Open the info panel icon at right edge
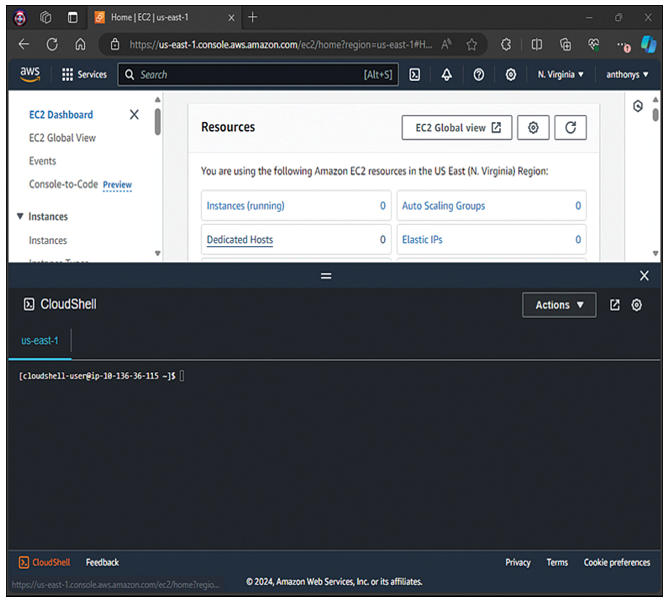Image resolution: width=668 pixels, height=604 pixels. point(637,106)
